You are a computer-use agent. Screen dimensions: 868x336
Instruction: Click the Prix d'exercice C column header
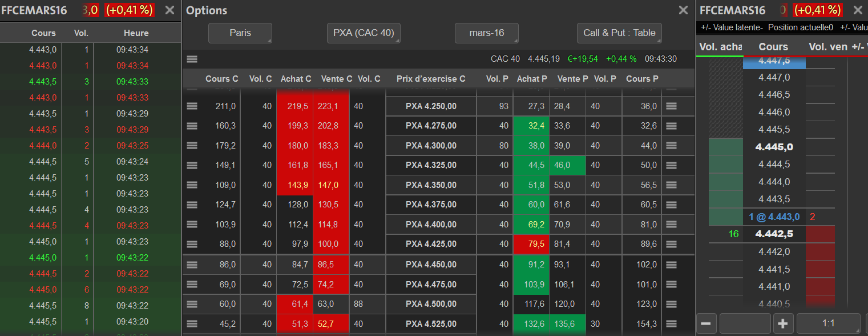click(x=431, y=79)
